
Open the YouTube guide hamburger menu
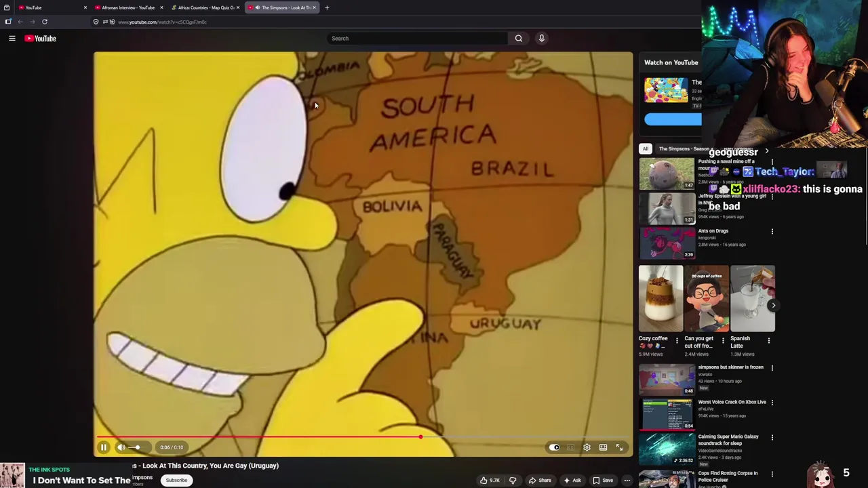tap(12, 39)
